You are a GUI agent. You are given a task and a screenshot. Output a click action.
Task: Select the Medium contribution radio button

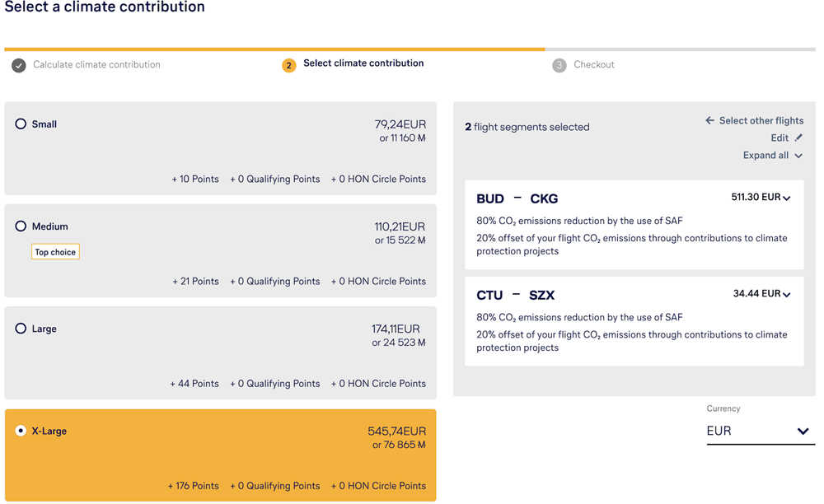click(21, 226)
